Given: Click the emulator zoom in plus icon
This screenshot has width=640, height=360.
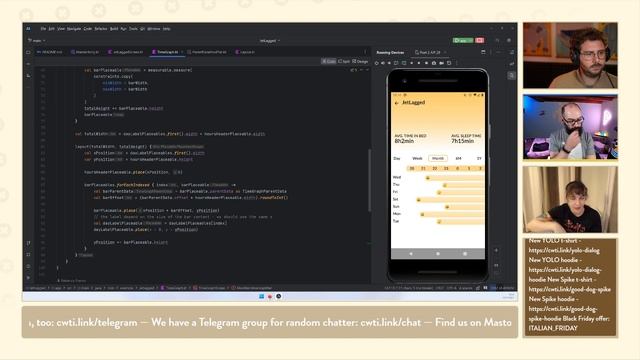Looking at the screenshot, I should [x=496, y=250].
